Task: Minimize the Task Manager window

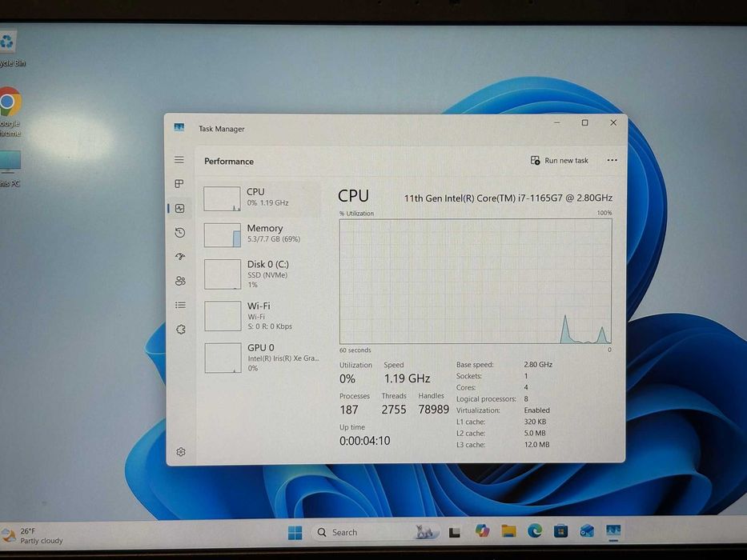Action: pos(557,123)
